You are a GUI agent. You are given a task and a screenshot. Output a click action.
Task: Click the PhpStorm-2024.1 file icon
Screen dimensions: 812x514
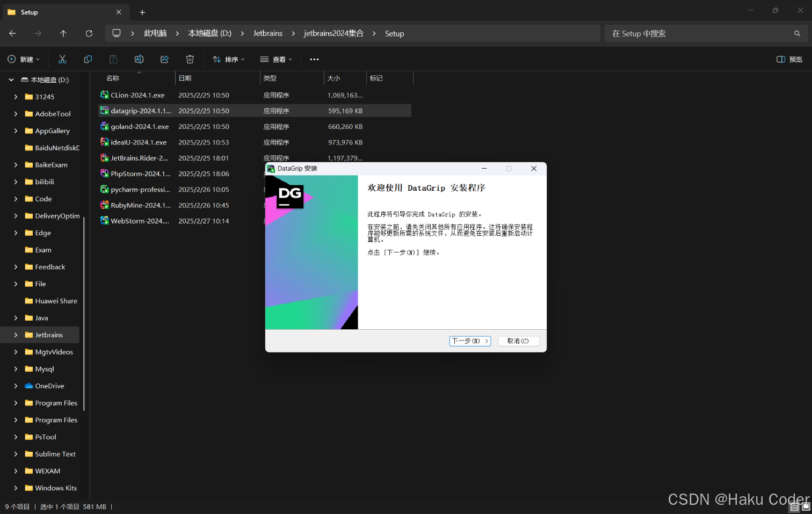pos(105,173)
